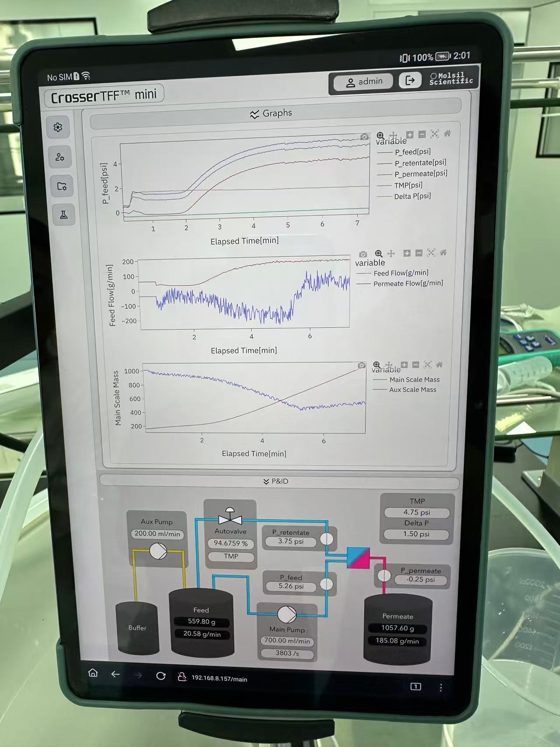Zoom out on the scale mass graph
The height and width of the screenshot is (747, 560).
(x=416, y=364)
